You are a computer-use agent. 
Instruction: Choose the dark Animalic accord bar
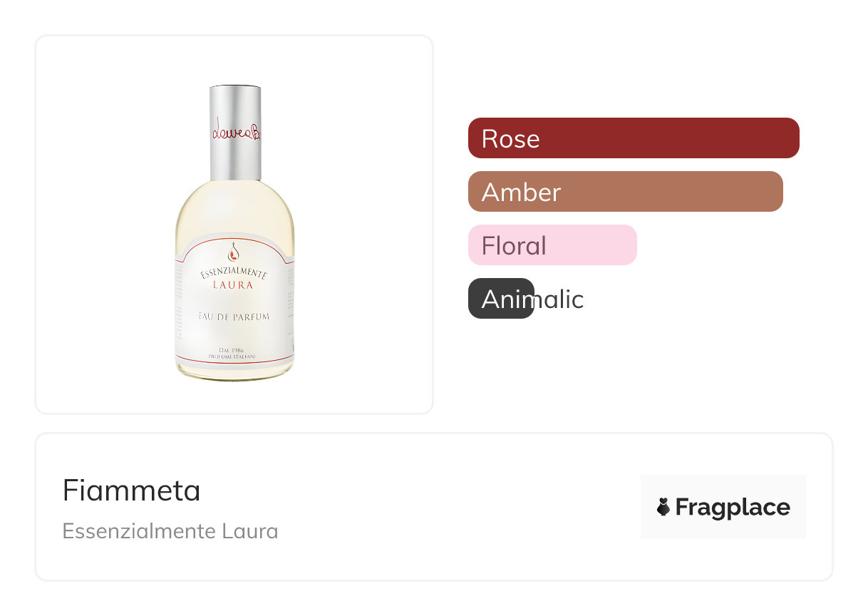pyautogui.click(x=501, y=299)
